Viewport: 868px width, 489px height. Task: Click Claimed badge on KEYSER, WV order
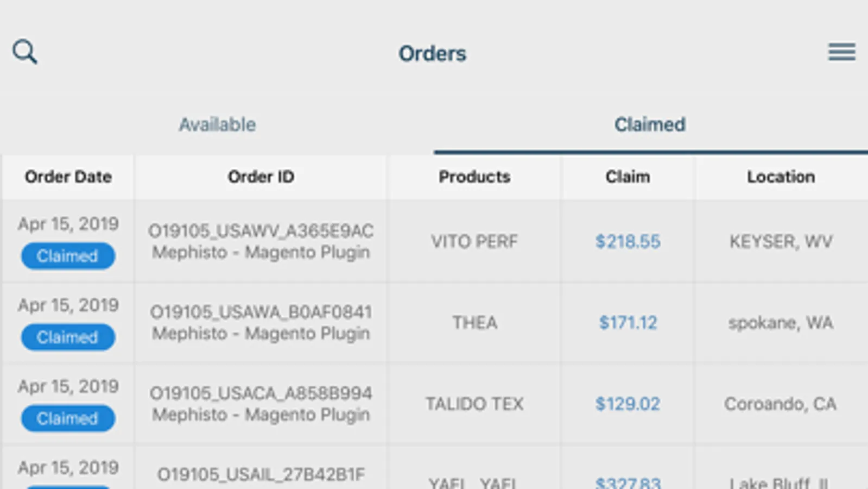tap(68, 256)
